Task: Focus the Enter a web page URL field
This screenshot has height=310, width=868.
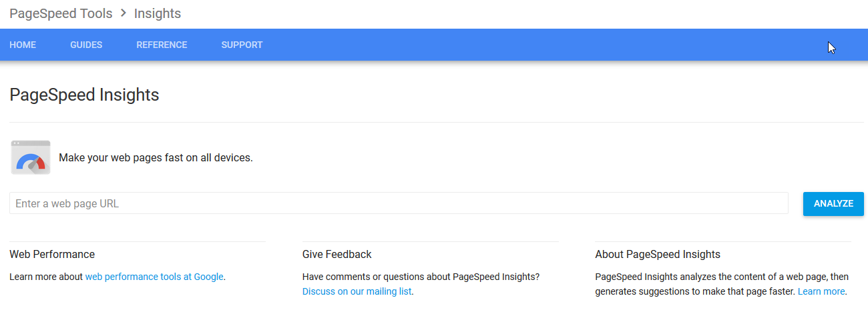Action: click(x=399, y=203)
